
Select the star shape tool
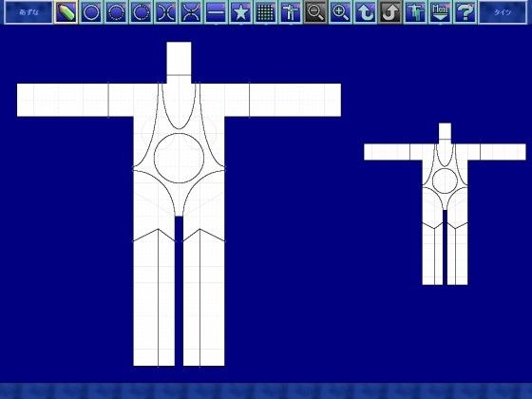tap(241, 12)
